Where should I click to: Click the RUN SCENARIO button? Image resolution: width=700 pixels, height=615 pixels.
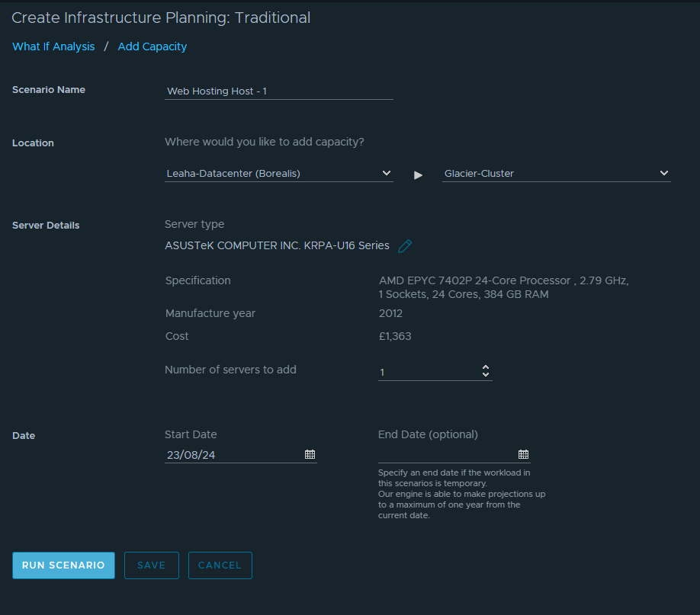click(63, 565)
